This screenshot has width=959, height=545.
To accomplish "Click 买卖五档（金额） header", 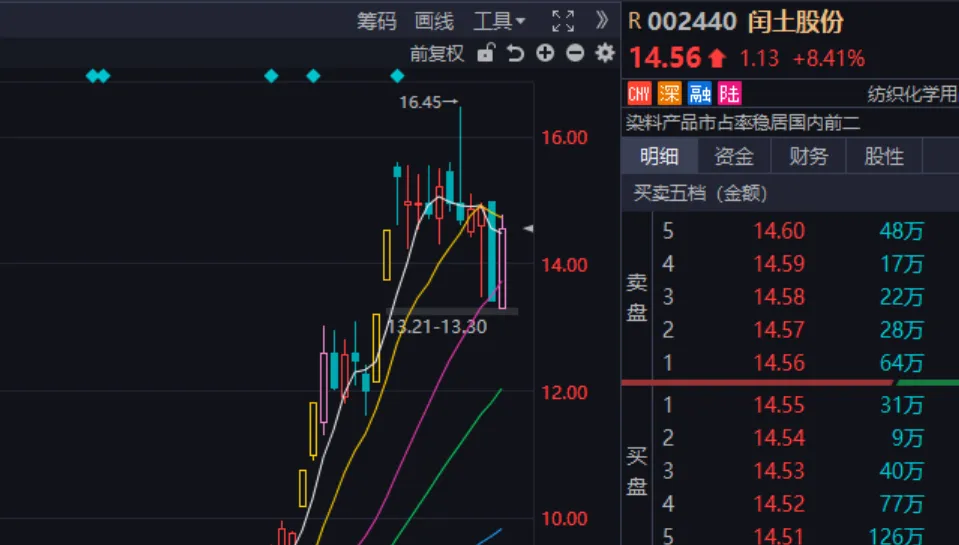I will pyautogui.click(x=700, y=193).
